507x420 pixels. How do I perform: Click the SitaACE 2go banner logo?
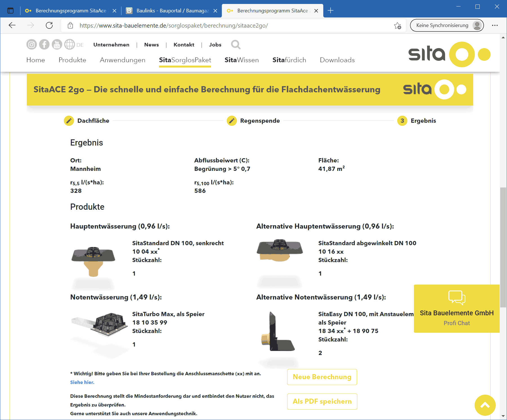coord(435,90)
